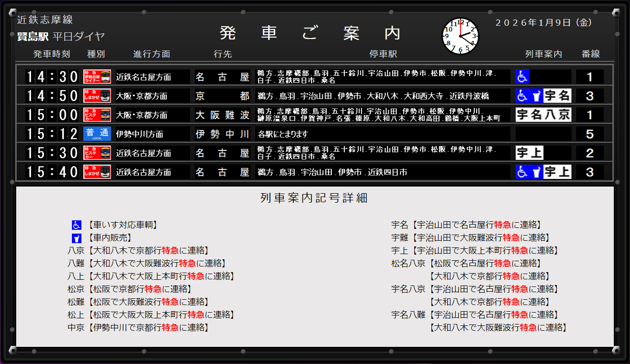The height and width of the screenshot is (364, 630).
Task: Click the in-car sales cup icon on the 14:50 row
Action: pos(537,96)
